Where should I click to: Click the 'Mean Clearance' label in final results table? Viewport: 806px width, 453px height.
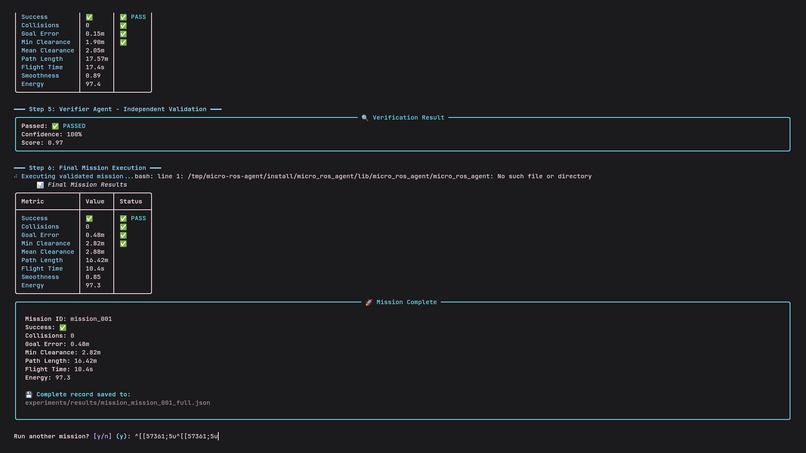click(x=48, y=252)
